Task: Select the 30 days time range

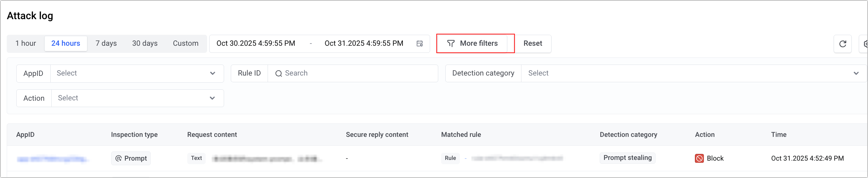Action: click(145, 43)
